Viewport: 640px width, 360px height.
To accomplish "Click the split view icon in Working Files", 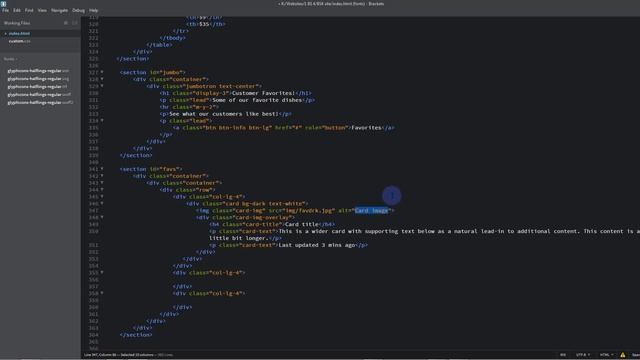I will [x=75, y=23].
